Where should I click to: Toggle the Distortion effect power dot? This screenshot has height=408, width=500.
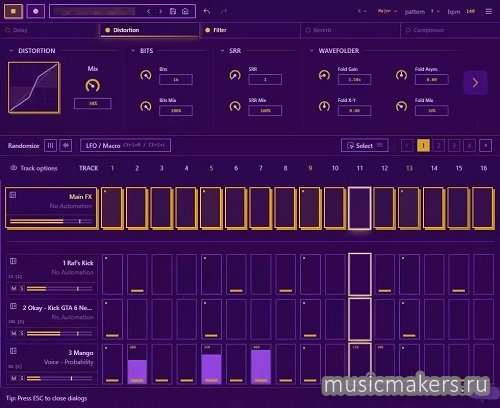click(x=107, y=30)
